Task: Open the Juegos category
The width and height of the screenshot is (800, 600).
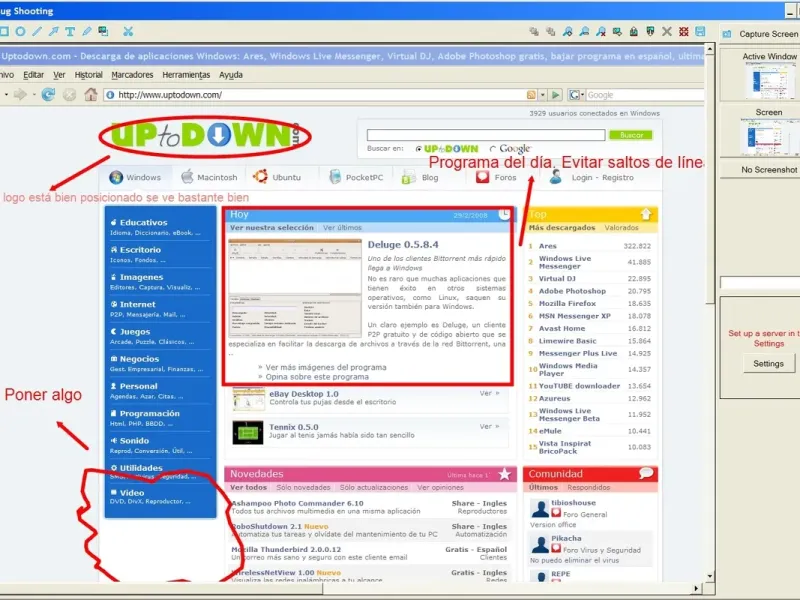Action: click(x=135, y=332)
